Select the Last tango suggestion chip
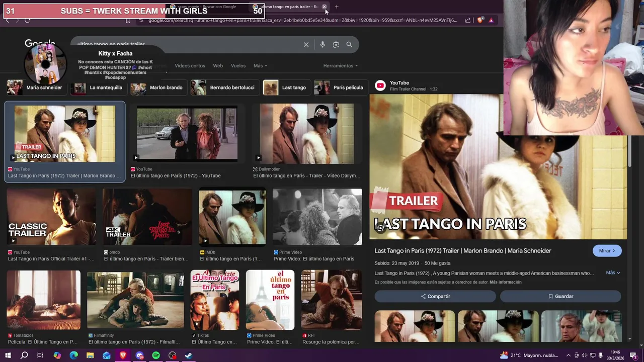644x362 pixels. pyautogui.click(x=286, y=87)
